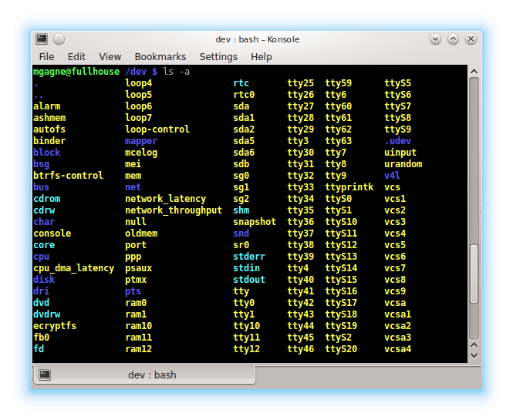Screen dimensions: 513x420
Task: Open the Help menu
Action: click(x=261, y=56)
